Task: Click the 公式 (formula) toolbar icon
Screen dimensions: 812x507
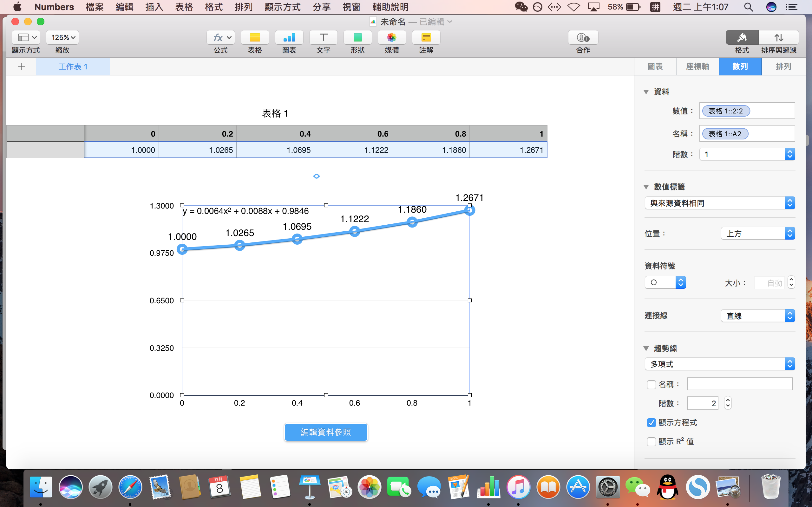Action: 220,38
